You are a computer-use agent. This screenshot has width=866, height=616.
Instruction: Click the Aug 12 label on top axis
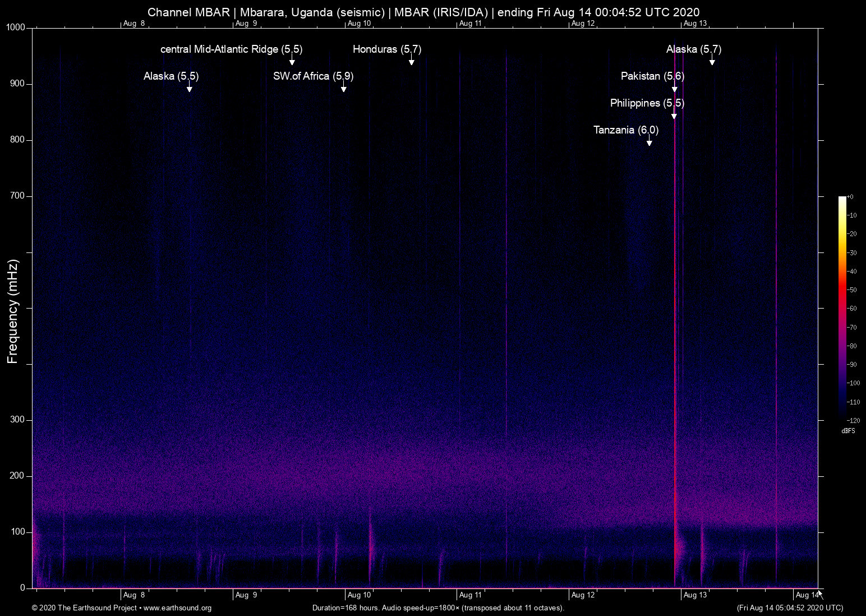[x=583, y=24]
